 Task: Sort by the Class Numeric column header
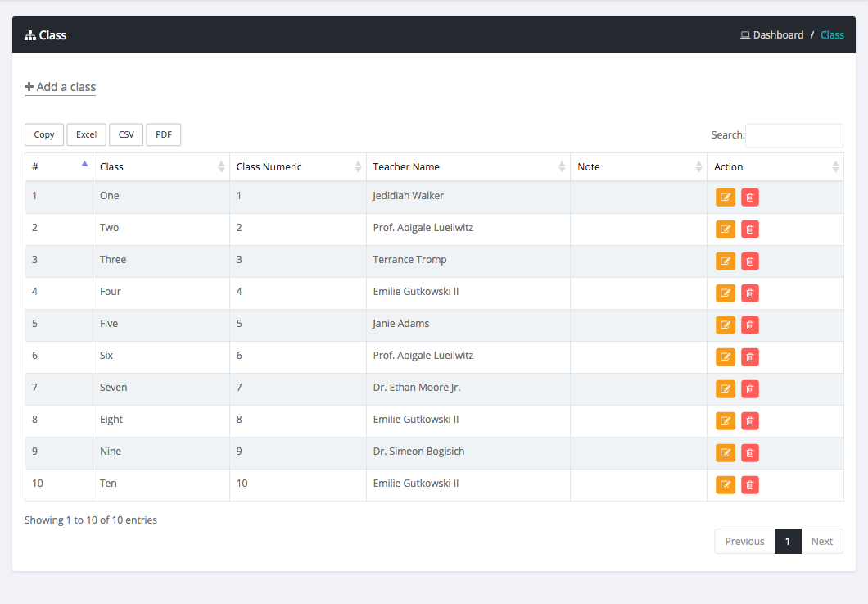[297, 167]
